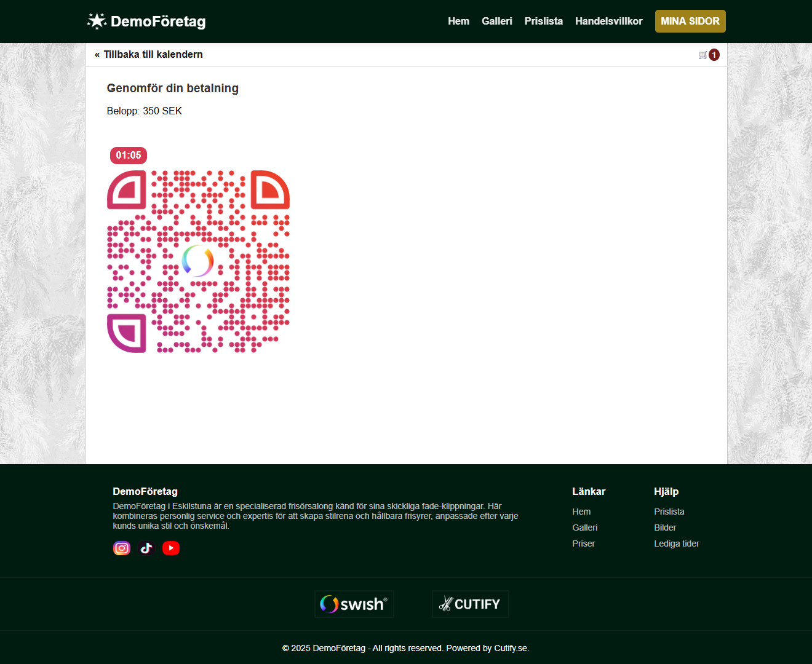Image resolution: width=812 pixels, height=664 pixels.
Task: Click the 'Belopp: 350 SEK' text
Action: (145, 111)
